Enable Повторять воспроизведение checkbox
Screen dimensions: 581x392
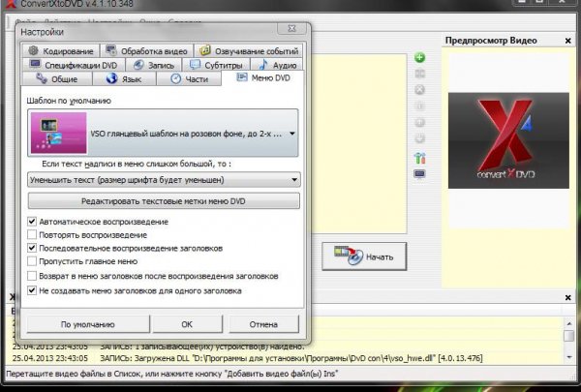(32, 234)
